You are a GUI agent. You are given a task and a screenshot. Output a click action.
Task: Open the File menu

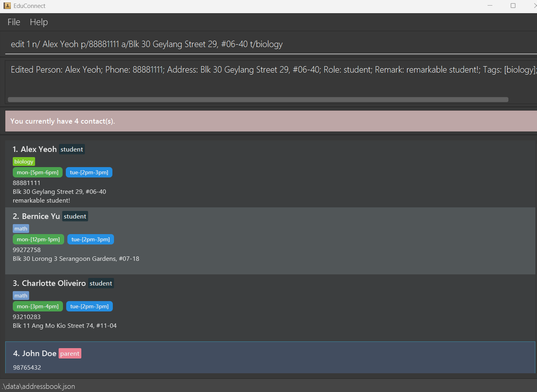[14, 22]
